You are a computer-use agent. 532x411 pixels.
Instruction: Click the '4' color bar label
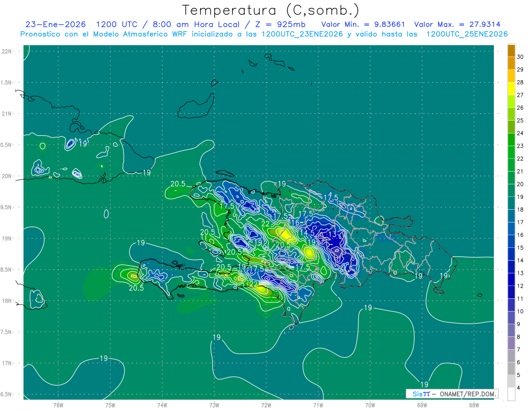click(x=519, y=388)
